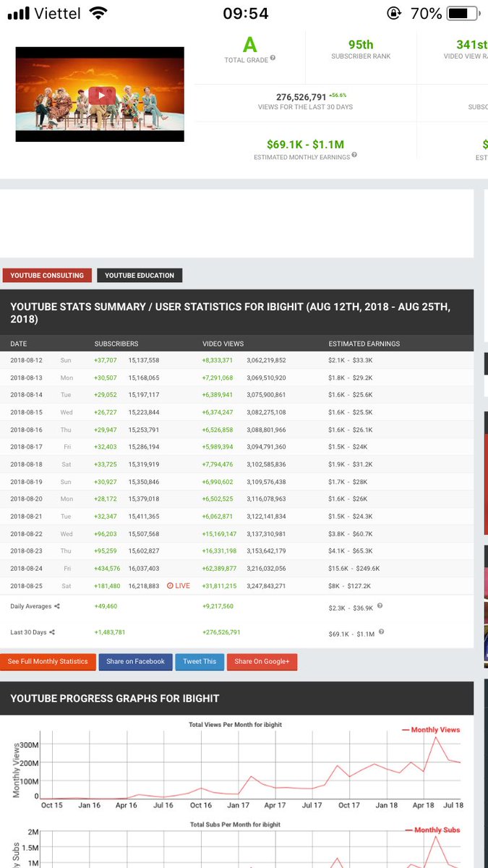Toggle Monthly Views legend in views graph
Viewport: 488px width, 868px height.
point(431,730)
